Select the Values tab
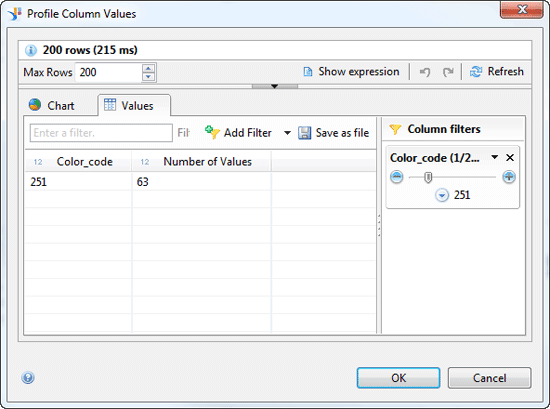This screenshot has height=409, width=550. [x=134, y=105]
